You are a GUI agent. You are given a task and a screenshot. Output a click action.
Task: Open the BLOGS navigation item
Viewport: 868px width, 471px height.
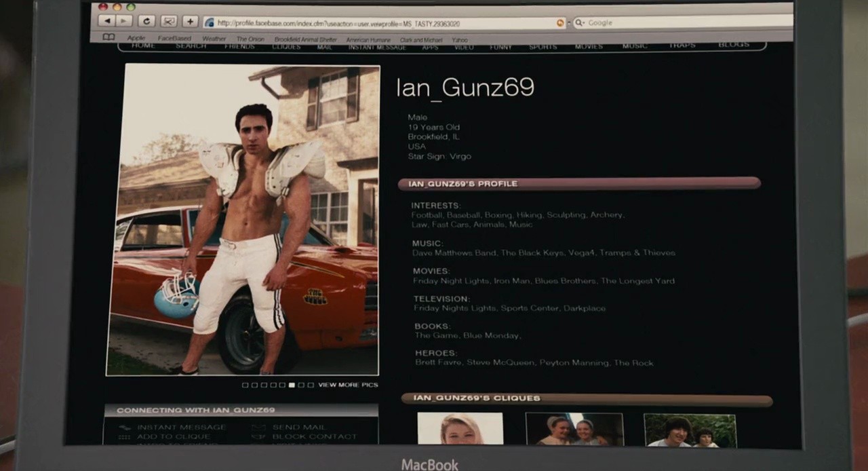tap(734, 45)
